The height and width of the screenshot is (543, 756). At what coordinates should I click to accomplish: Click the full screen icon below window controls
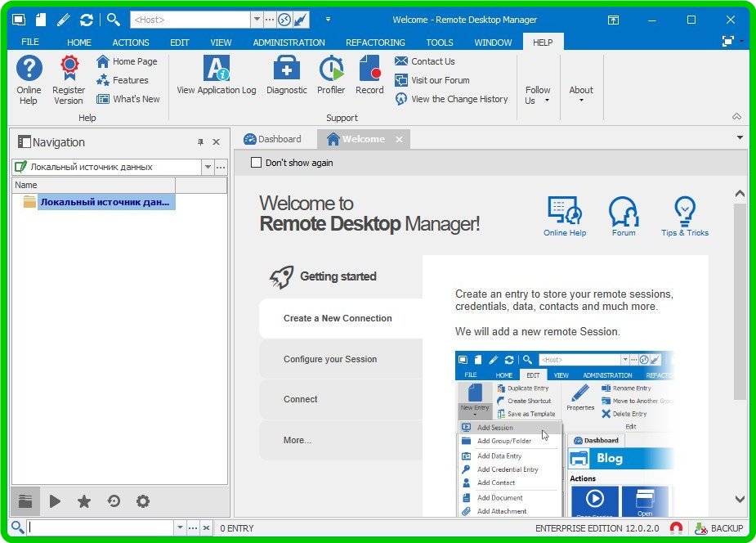click(x=727, y=41)
